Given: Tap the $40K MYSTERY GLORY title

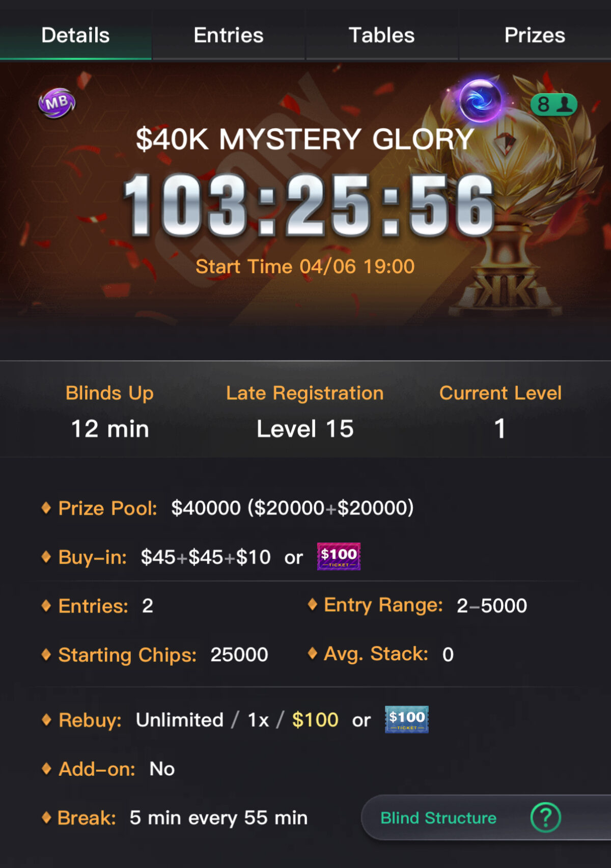Looking at the screenshot, I should (305, 139).
